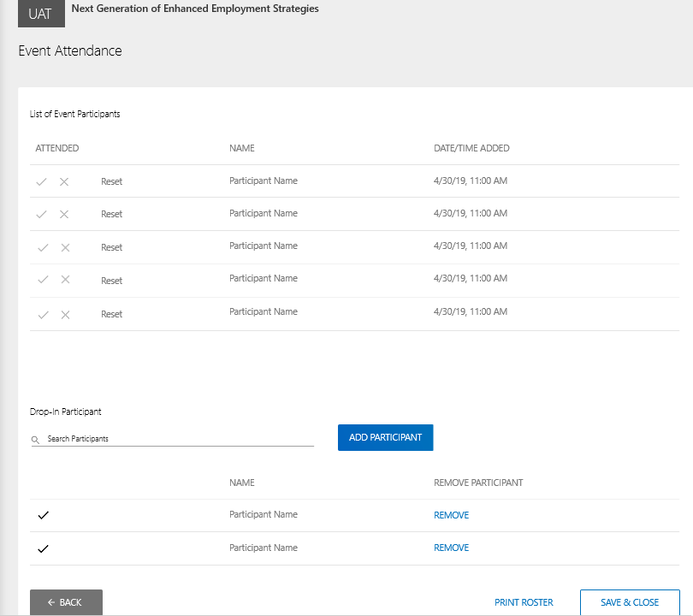Click the X icon in second participant row
Viewport: 693px width, 616px height.
pos(64,214)
